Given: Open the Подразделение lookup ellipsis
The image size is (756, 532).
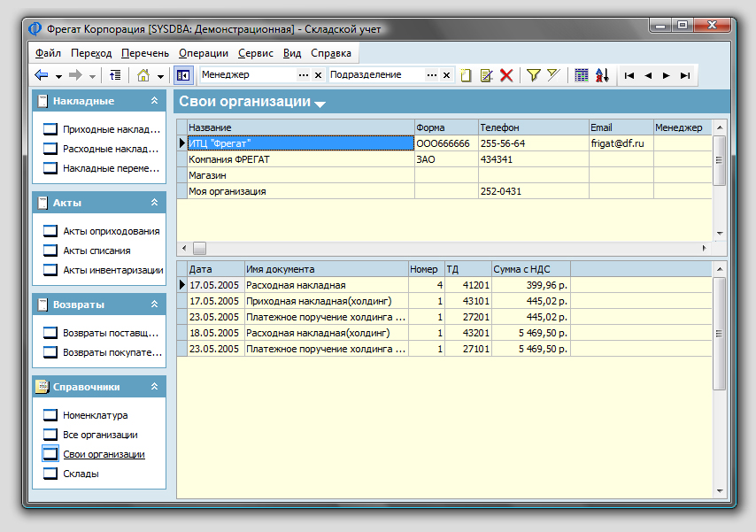Looking at the screenshot, I should tap(432, 75).
